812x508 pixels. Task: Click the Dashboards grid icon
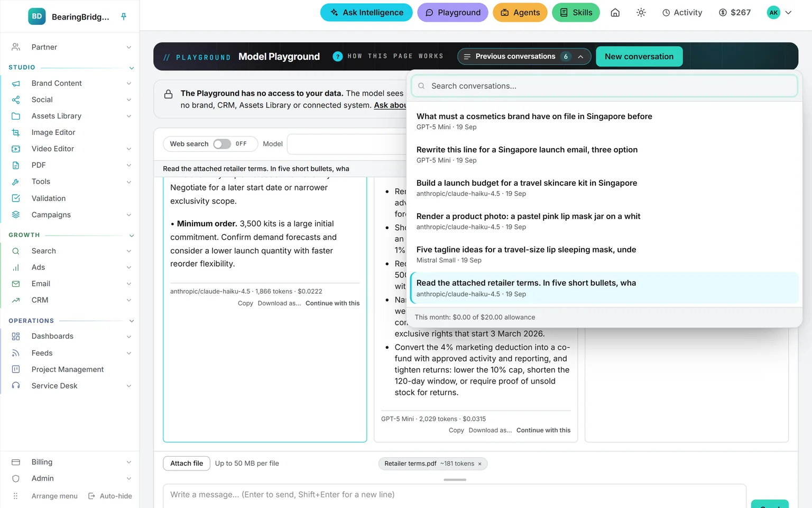pyautogui.click(x=16, y=337)
